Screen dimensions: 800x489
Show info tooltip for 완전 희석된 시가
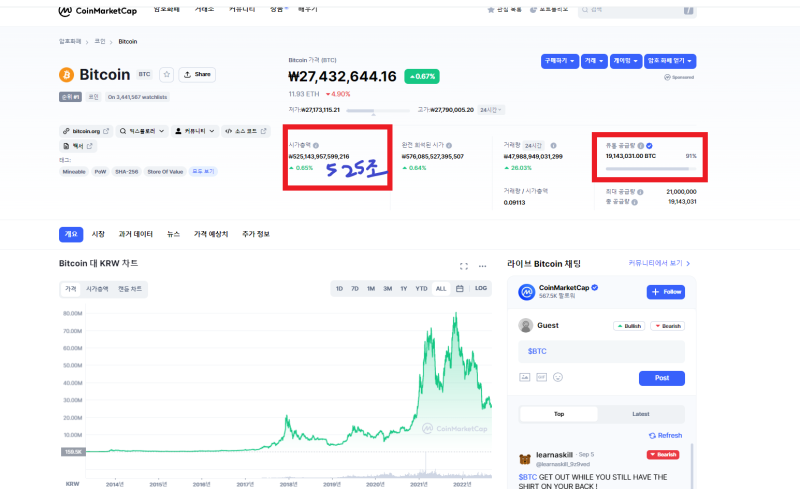point(449,145)
